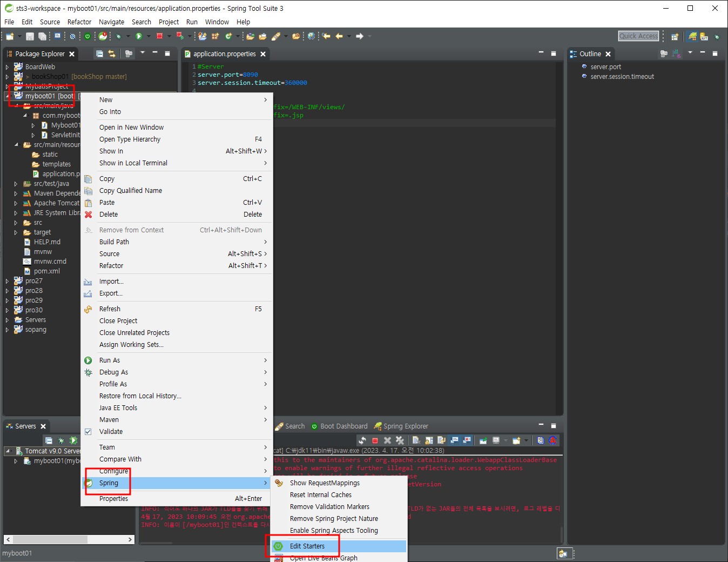The height and width of the screenshot is (562, 728).
Task: Select pom.xml in Package Explorer
Action: pos(47,271)
